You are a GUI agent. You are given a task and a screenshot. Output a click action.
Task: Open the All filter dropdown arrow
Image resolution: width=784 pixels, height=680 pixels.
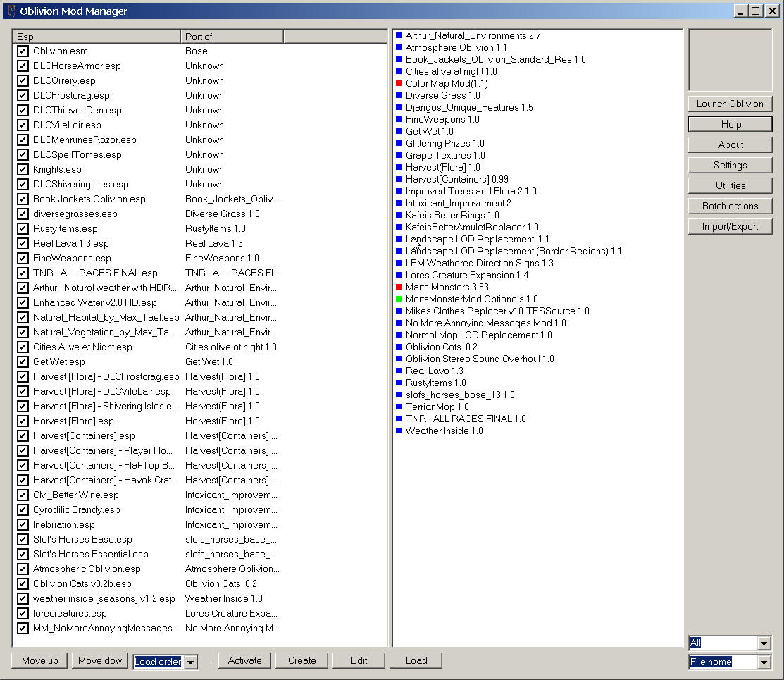(764, 643)
